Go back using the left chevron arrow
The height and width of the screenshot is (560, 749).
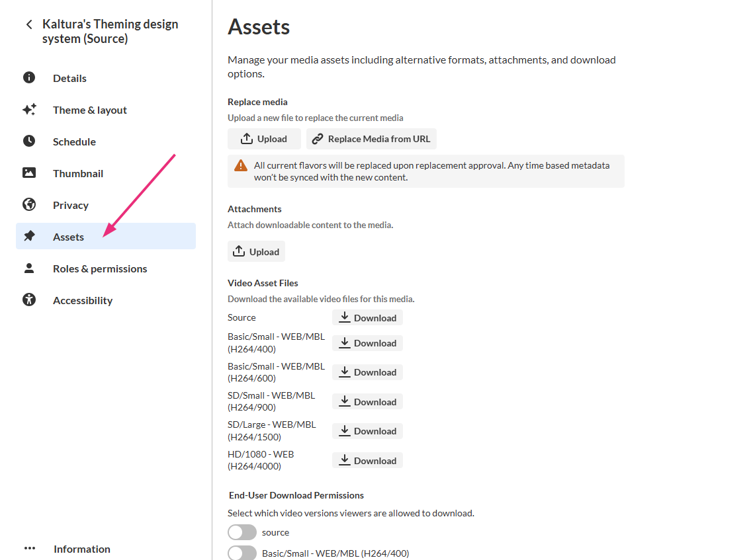pos(29,24)
